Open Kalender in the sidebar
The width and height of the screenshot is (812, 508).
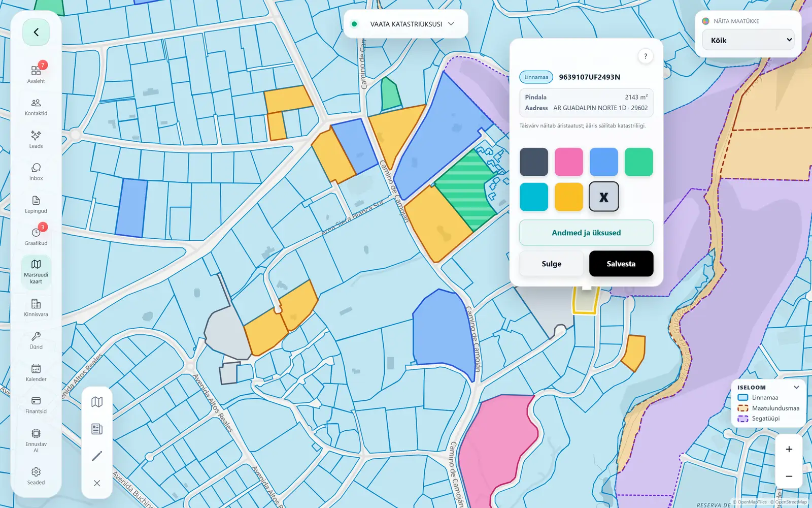click(36, 372)
